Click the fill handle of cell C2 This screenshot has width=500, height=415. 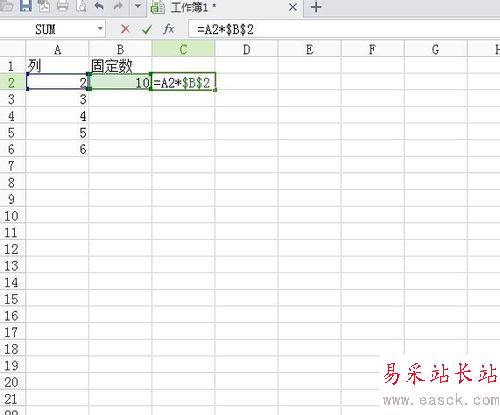[x=215, y=90]
